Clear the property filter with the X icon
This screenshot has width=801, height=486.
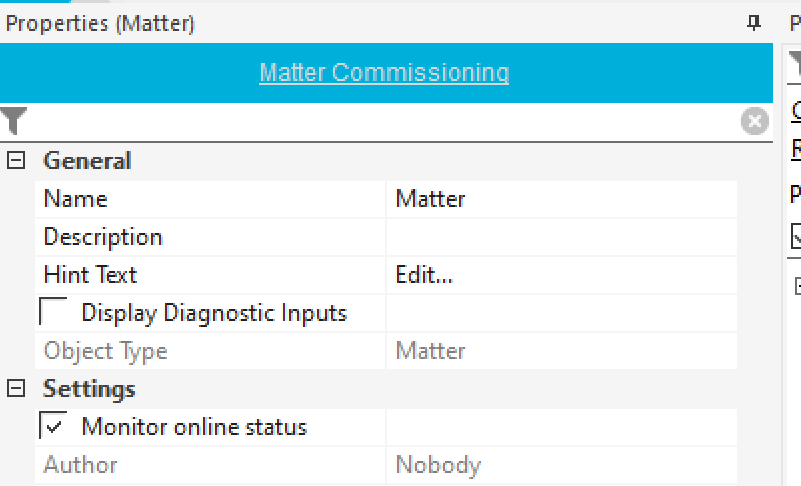pos(754,122)
